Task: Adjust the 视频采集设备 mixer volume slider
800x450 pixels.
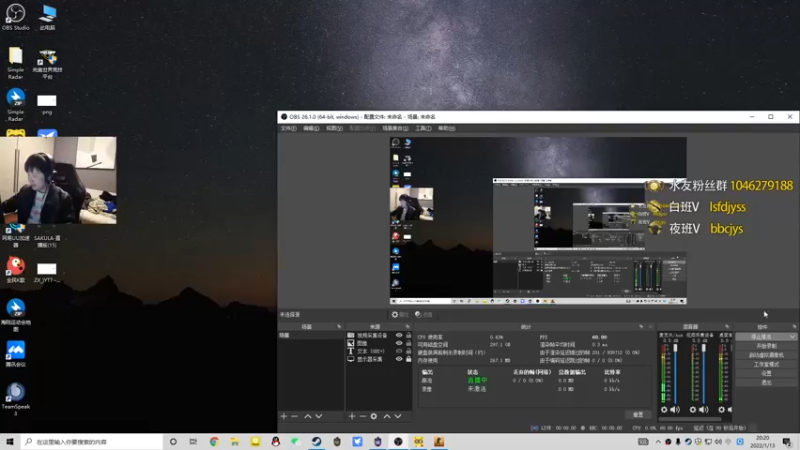Action: click(704, 374)
